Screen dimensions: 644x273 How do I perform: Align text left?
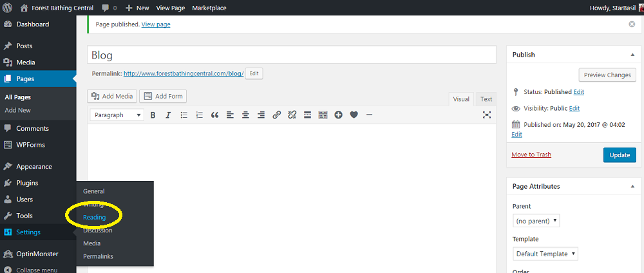[x=230, y=115]
